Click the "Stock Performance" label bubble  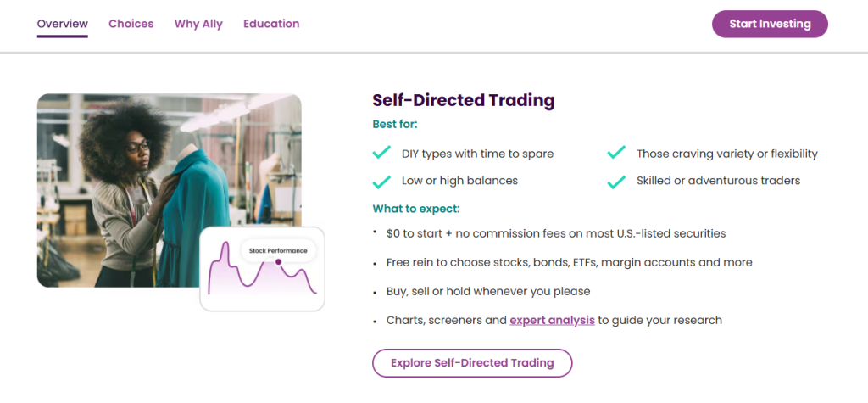(278, 249)
